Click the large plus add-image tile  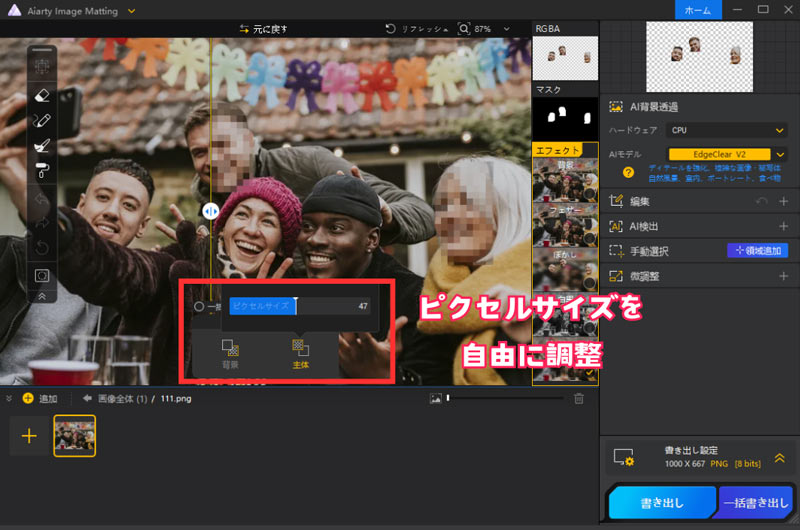click(x=30, y=436)
